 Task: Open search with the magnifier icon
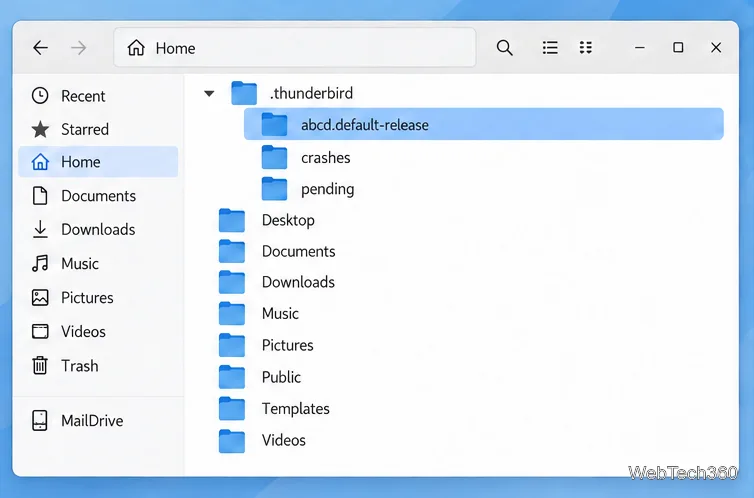504,48
